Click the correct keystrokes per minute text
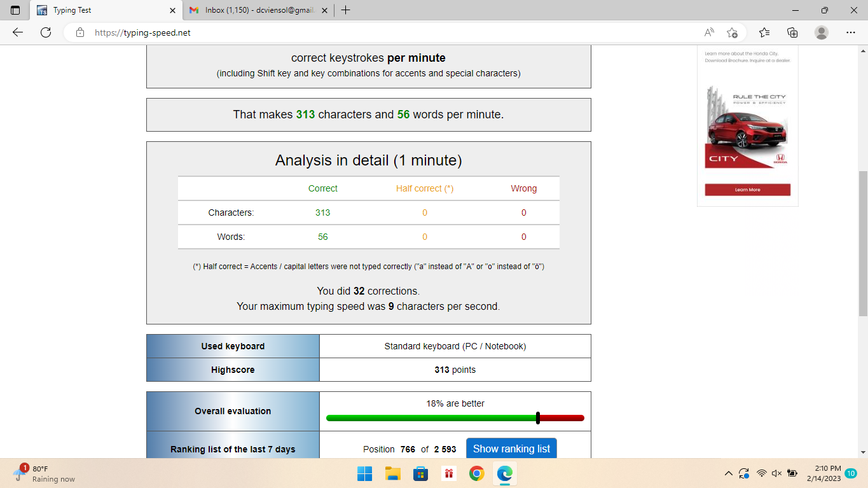 click(x=368, y=58)
